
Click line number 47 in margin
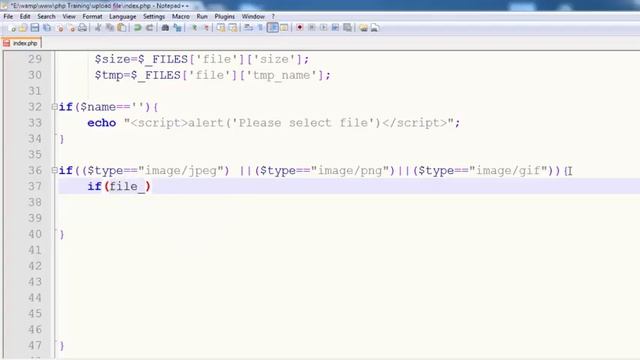tap(35, 345)
